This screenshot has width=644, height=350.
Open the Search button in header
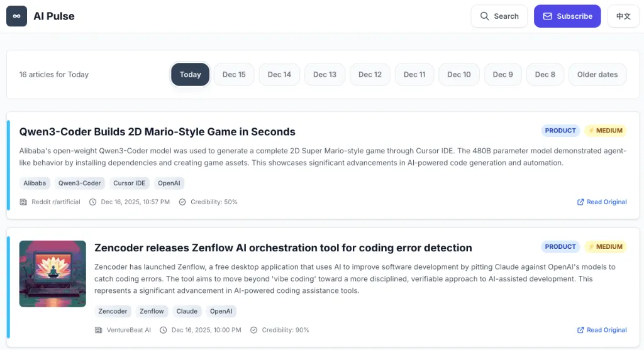tap(499, 16)
